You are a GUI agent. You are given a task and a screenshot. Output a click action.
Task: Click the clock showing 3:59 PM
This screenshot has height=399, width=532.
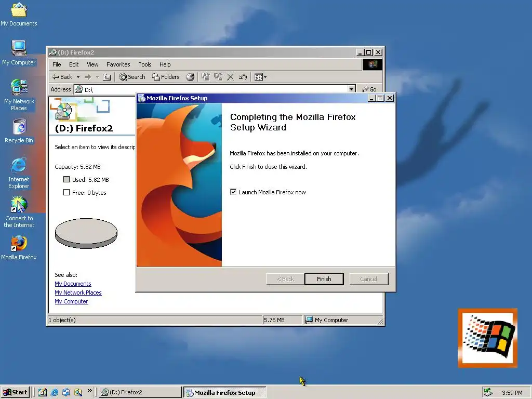pyautogui.click(x=512, y=393)
